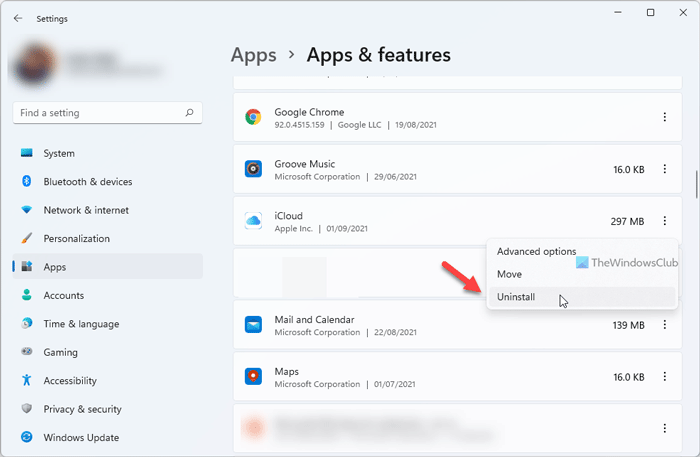Click the Google Chrome app icon
700x457 pixels.
click(253, 117)
